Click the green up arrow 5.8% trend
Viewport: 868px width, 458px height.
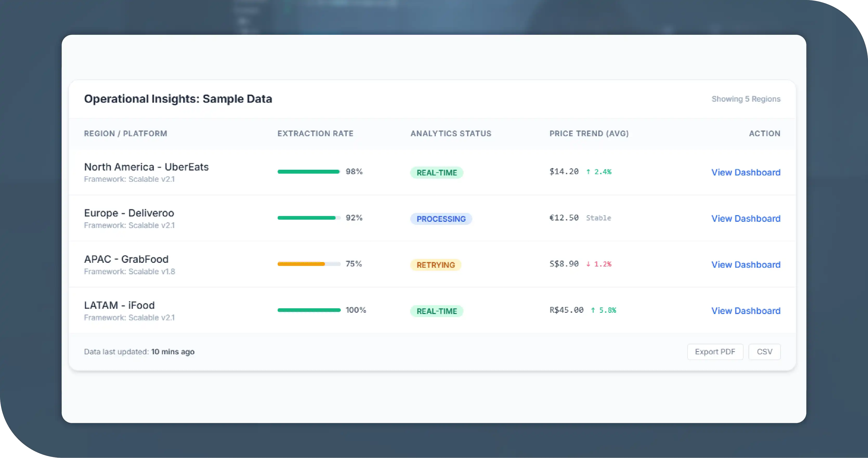(603, 310)
